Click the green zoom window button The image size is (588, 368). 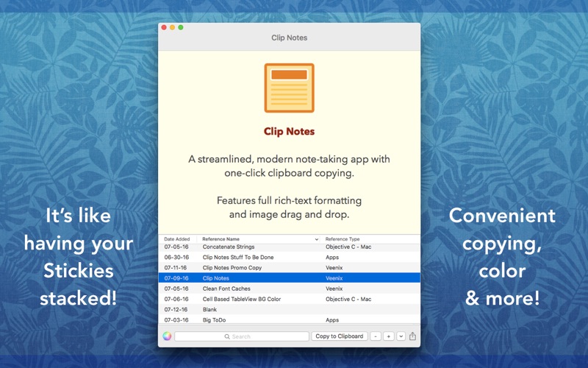(x=181, y=27)
